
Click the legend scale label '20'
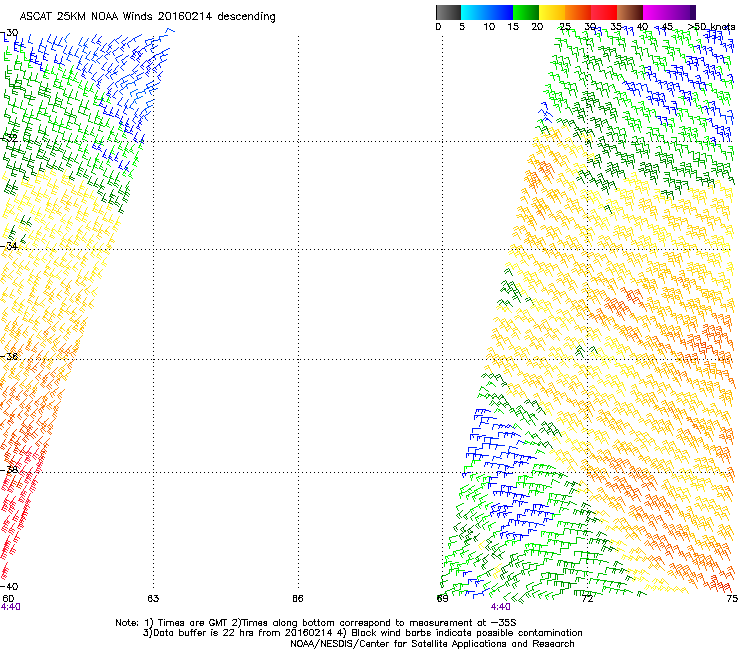tap(537, 27)
